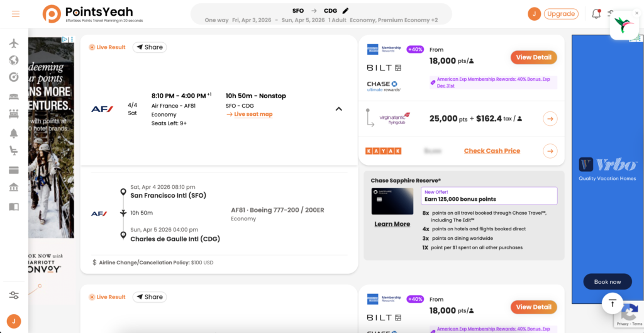Click Book now on Vrbo ad
Screen dimensions: 644x333
[x=608, y=281]
